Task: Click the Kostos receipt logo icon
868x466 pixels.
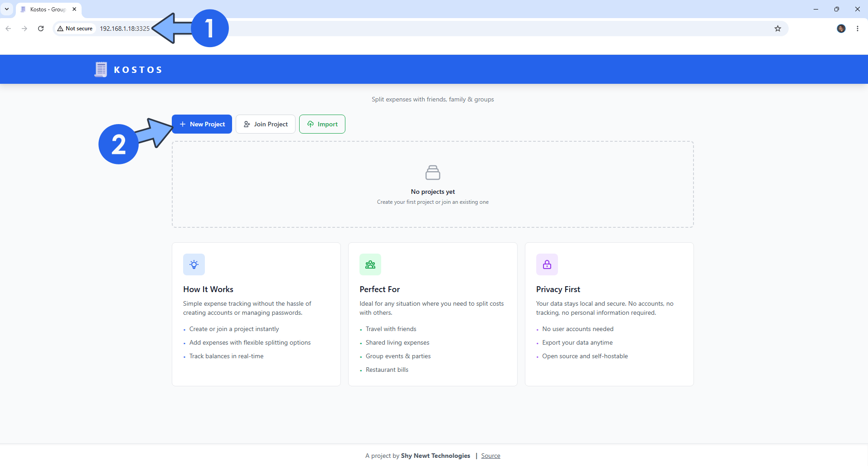Action: (x=101, y=69)
